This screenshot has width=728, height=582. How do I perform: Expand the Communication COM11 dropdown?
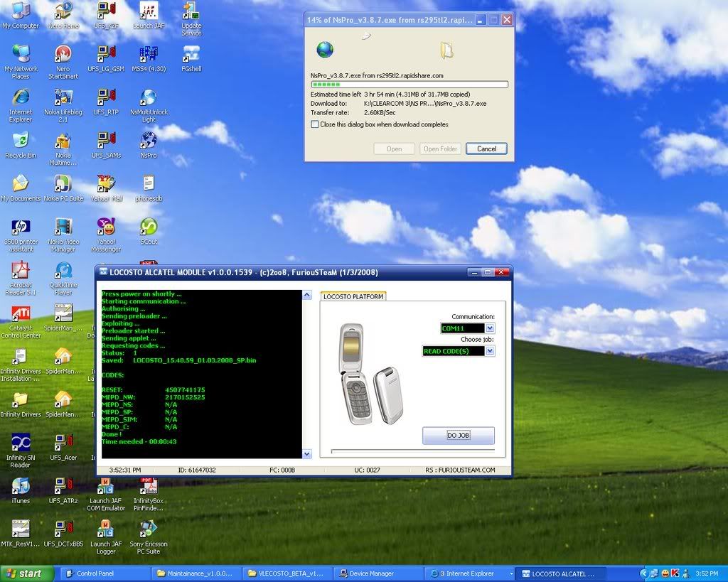coord(490,328)
